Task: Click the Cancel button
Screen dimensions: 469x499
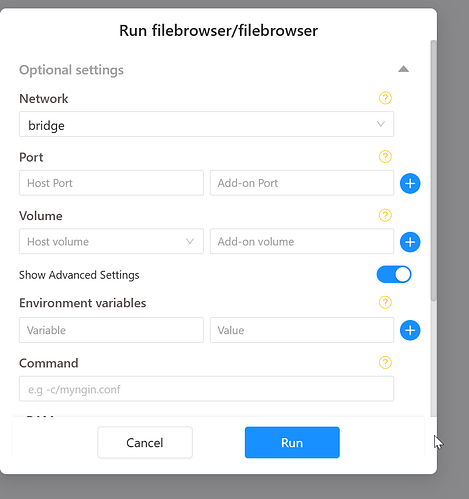Action: point(145,442)
